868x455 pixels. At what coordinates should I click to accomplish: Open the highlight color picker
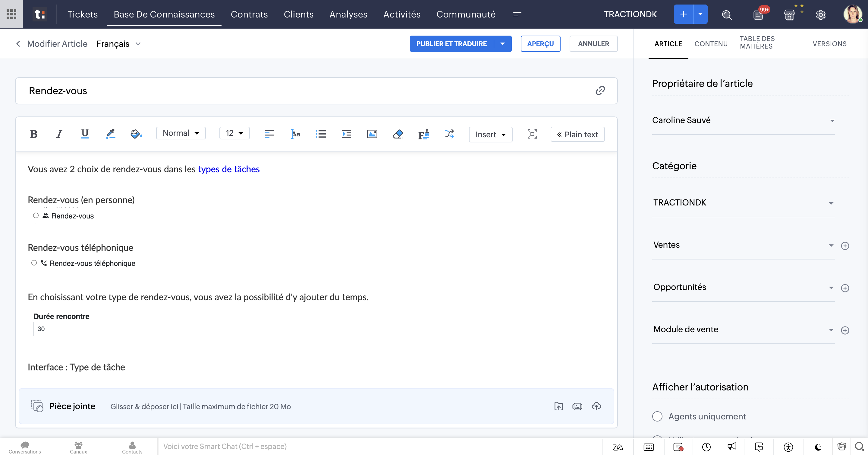pos(110,134)
